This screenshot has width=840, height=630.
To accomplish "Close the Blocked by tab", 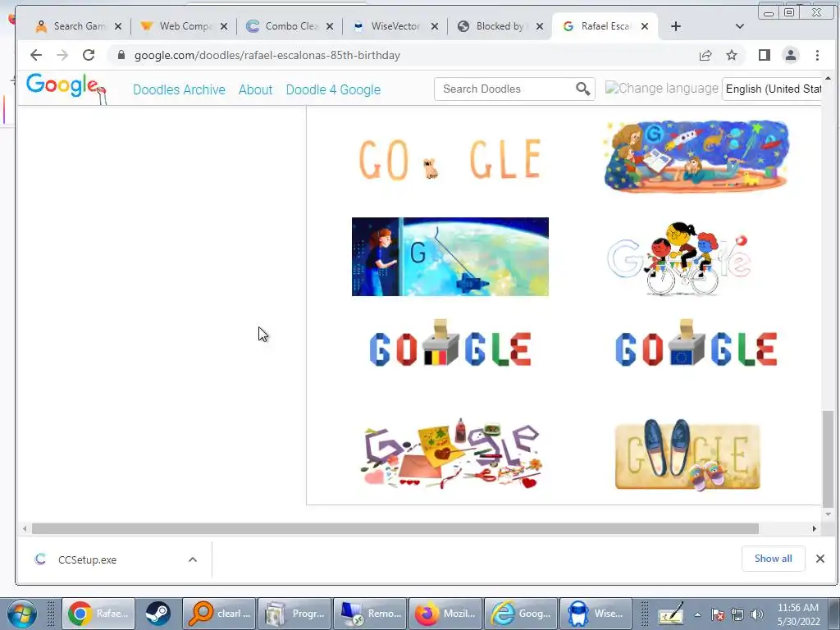I will click(540, 26).
